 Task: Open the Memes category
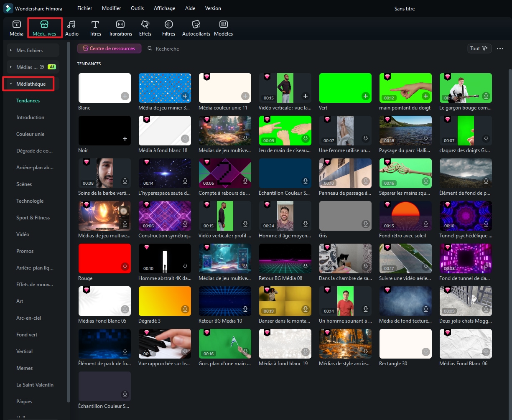point(25,368)
